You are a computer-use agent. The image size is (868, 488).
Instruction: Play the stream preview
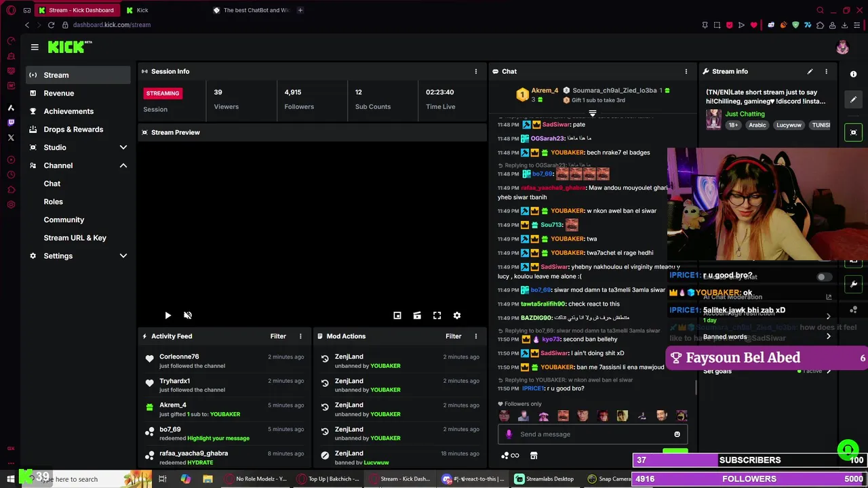tap(167, 315)
